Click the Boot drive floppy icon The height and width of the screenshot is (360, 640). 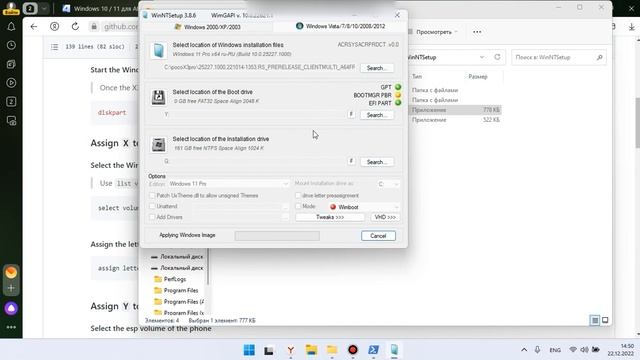(158, 97)
